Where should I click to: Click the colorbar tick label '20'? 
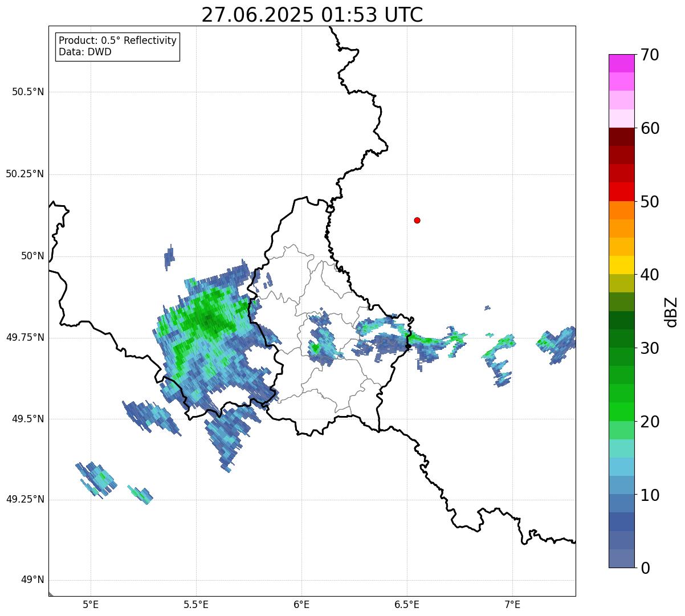click(650, 422)
